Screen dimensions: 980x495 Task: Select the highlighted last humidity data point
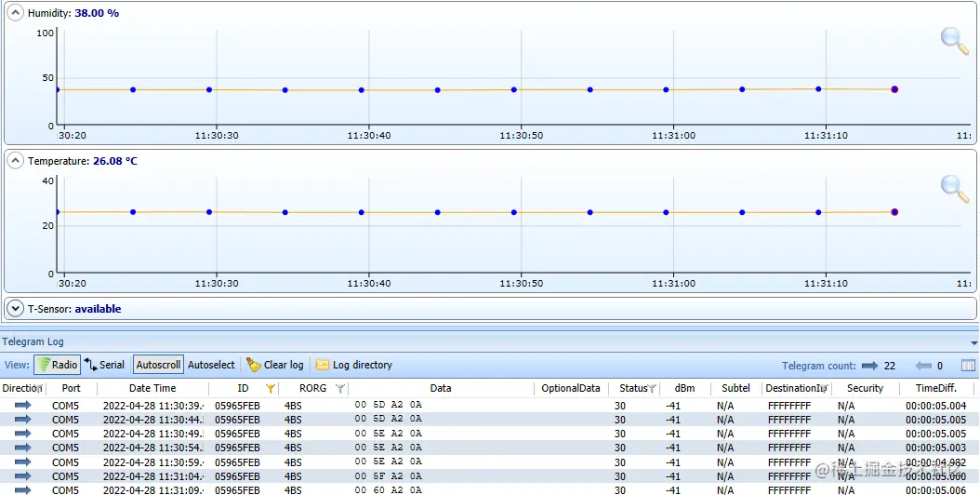[x=894, y=89]
